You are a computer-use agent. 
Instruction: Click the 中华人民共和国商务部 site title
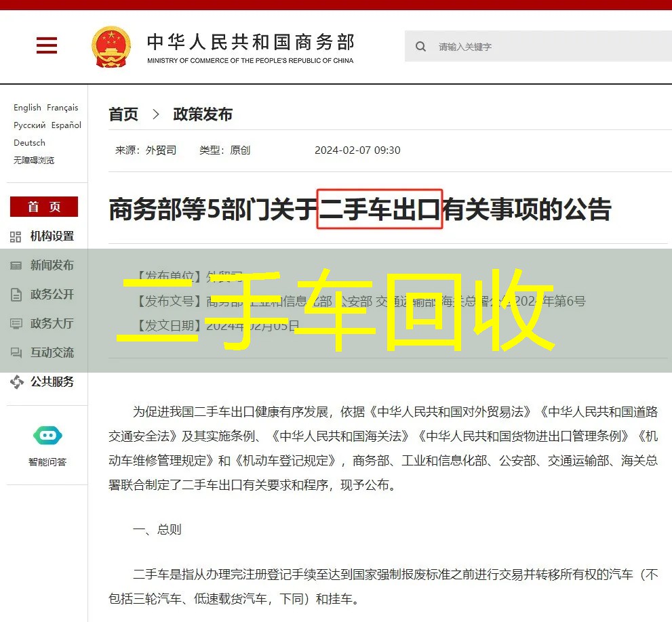tap(251, 42)
